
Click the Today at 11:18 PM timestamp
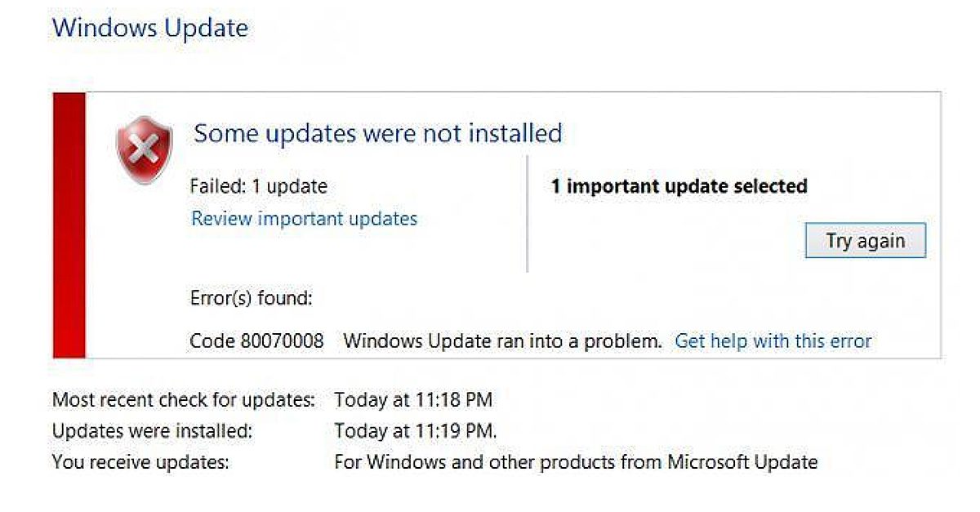click(413, 400)
